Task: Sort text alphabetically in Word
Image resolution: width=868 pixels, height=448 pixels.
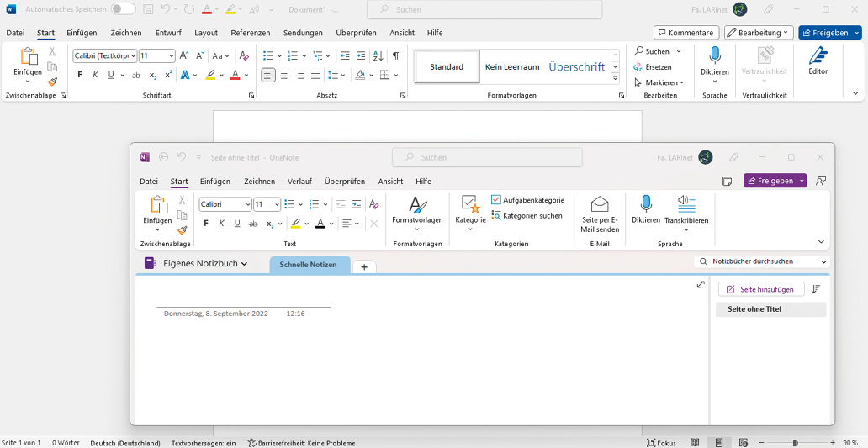Action: 378,55
